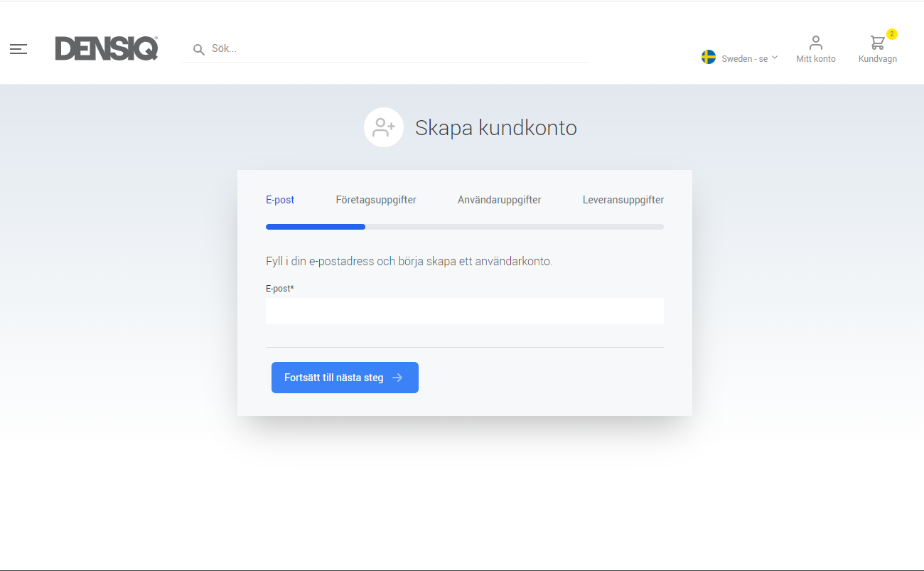This screenshot has width=924, height=571.
Task: Click the add-user icon beside Skapa kundkonto
Action: (384, 127)
